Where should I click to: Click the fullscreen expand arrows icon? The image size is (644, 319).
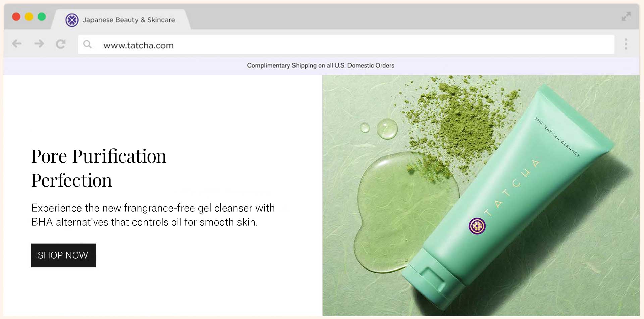tap(626, 16)
